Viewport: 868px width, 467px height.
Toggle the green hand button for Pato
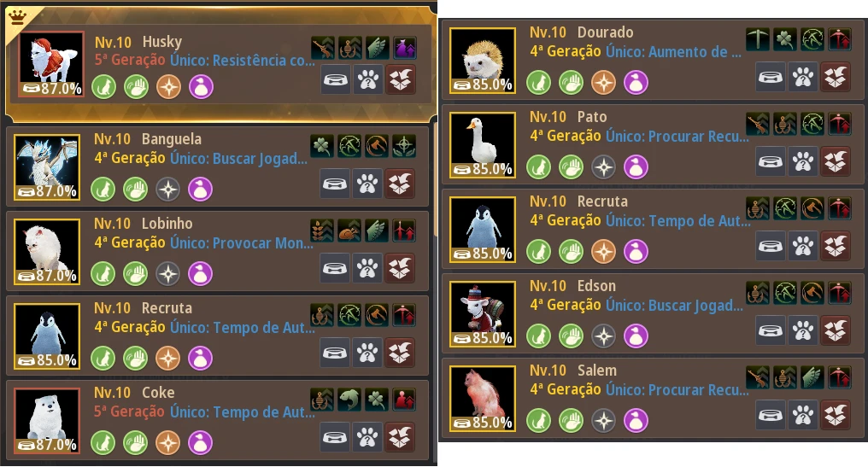[571, 167]
